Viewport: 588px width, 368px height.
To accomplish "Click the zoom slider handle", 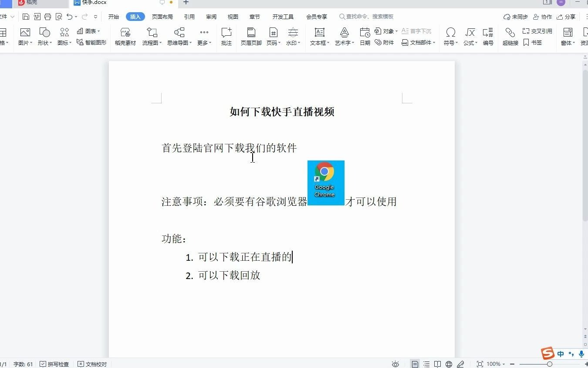I will [550, 364].
